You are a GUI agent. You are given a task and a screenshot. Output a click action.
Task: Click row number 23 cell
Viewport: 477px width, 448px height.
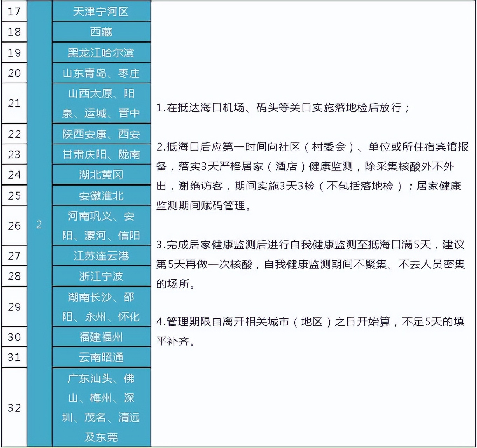pos(14,154)
